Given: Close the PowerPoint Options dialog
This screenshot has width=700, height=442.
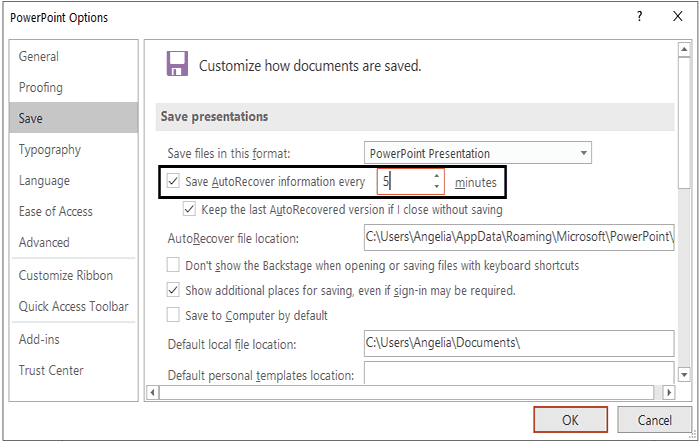Looking at the screenshot, I should [x=678, y=17].
